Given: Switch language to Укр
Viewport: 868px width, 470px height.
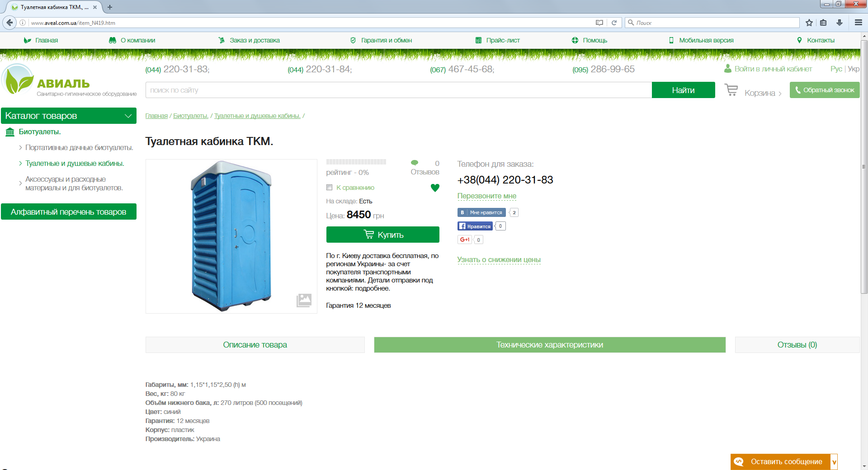Looking at the screenshot, I should pos(854,69).
